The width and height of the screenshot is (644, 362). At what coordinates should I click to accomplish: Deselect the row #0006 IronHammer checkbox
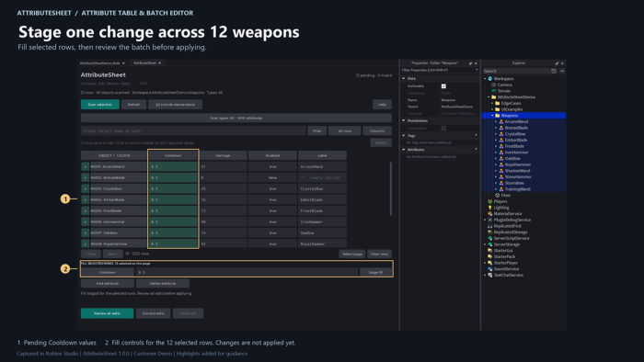(x=85, y=221)
